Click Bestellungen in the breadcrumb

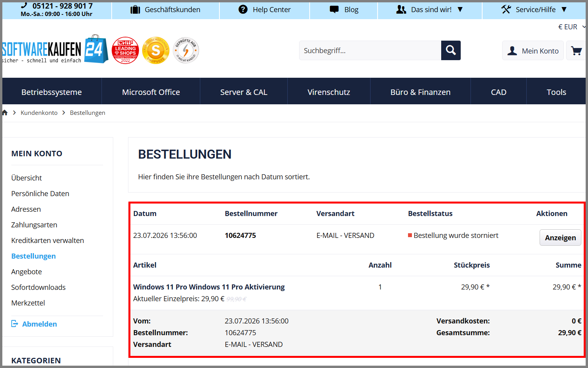[x=87, y=113]
